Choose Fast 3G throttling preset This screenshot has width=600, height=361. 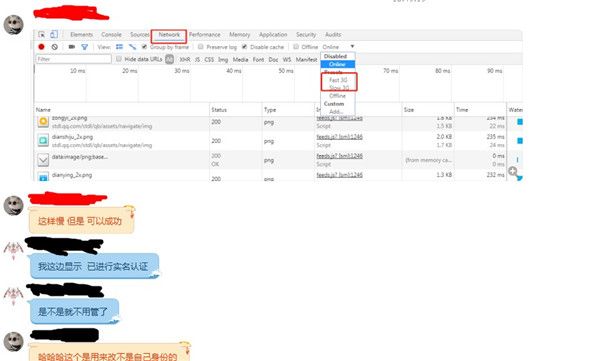(338, 80)
